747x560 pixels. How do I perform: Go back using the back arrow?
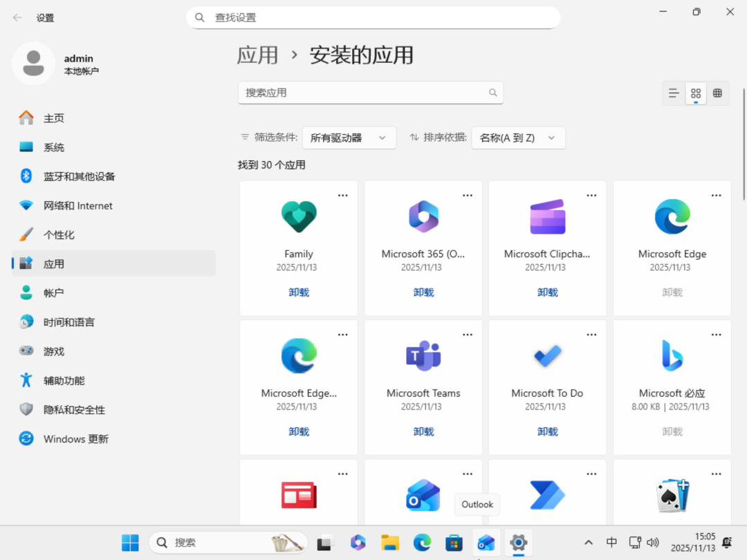(x=17, y=17)
